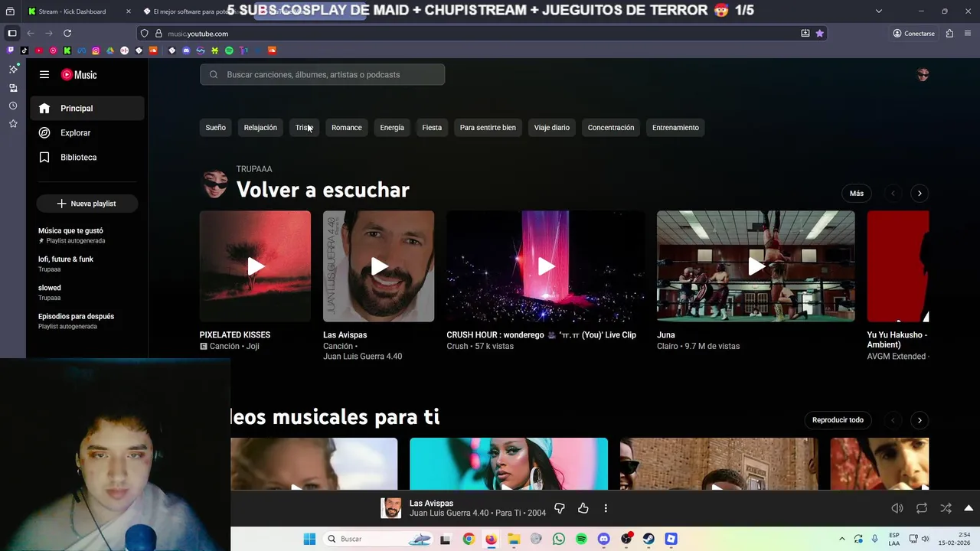The width and height of the screenshot is (980, 551).
Task: Open Chrome from the Windows taskbar
Action: pos(469,539)
